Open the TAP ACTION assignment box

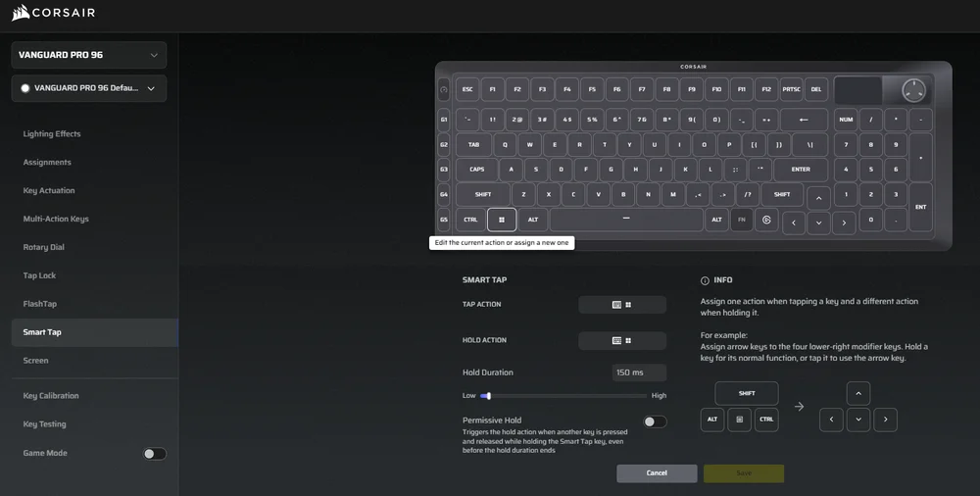(x=622, y=305)
